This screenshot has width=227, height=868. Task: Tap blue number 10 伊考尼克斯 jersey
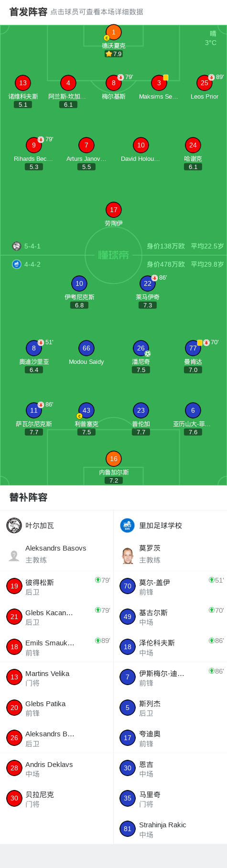coord(79,283)
